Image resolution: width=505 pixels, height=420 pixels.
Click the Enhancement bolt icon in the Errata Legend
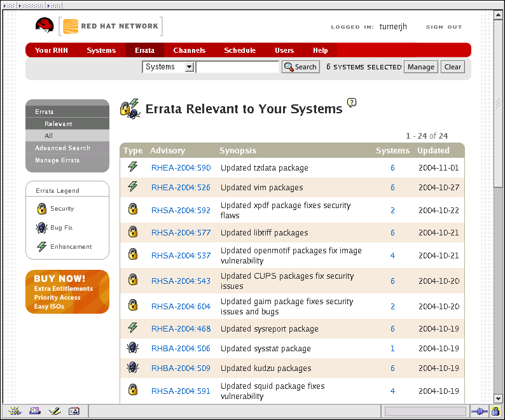click(x=41, y=246)
